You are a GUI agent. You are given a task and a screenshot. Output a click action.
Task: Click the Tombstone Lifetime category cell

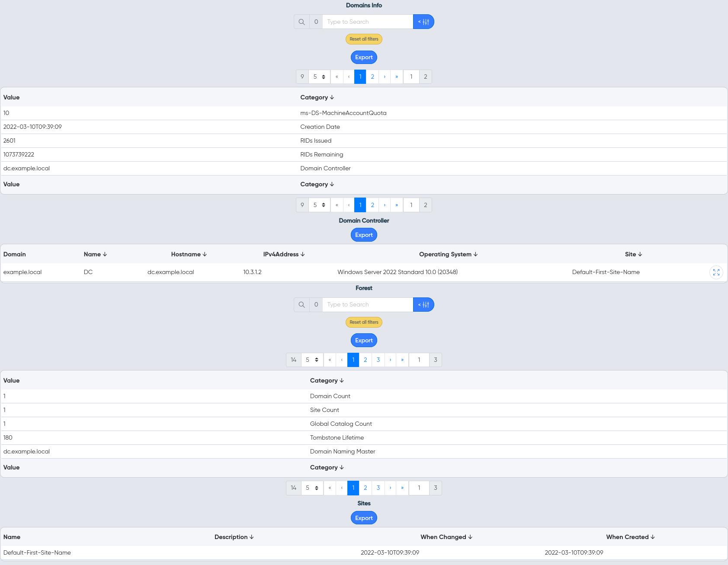[337, 438]
